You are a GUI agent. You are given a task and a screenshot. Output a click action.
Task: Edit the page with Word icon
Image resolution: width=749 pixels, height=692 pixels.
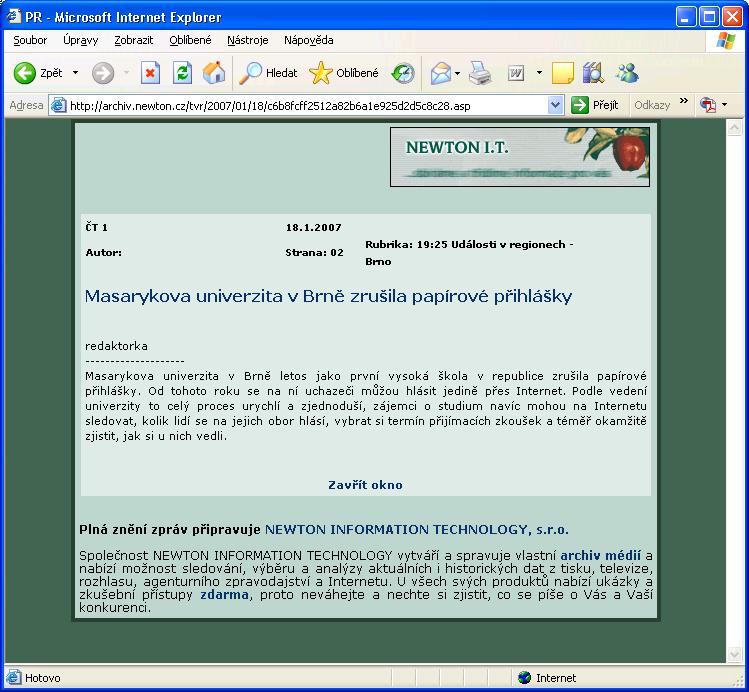516,73
